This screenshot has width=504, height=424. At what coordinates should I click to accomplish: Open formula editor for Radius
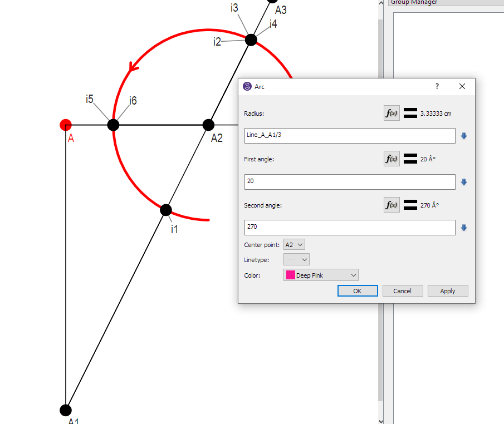tap(392, 113)
